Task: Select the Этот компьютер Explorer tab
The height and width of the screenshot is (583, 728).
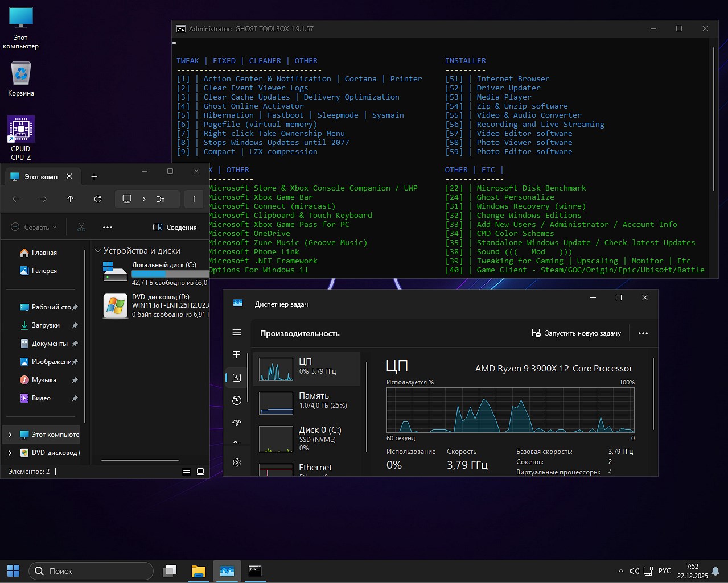Action: [42, 177]
